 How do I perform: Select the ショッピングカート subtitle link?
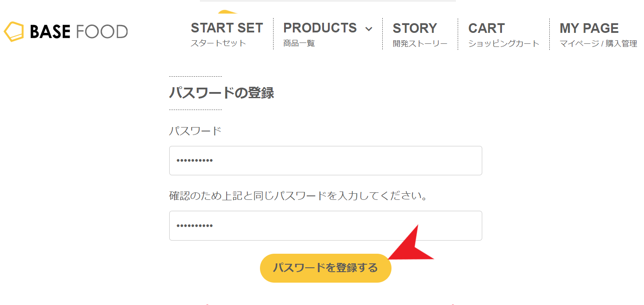click(504, 44)
